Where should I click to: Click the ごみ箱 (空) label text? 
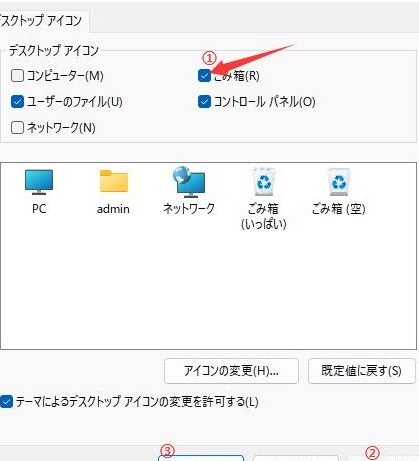(x=339, y=209)
